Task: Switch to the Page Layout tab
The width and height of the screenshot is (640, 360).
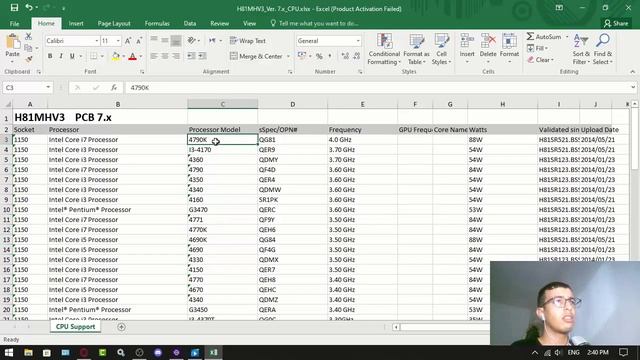Action: 114,24
